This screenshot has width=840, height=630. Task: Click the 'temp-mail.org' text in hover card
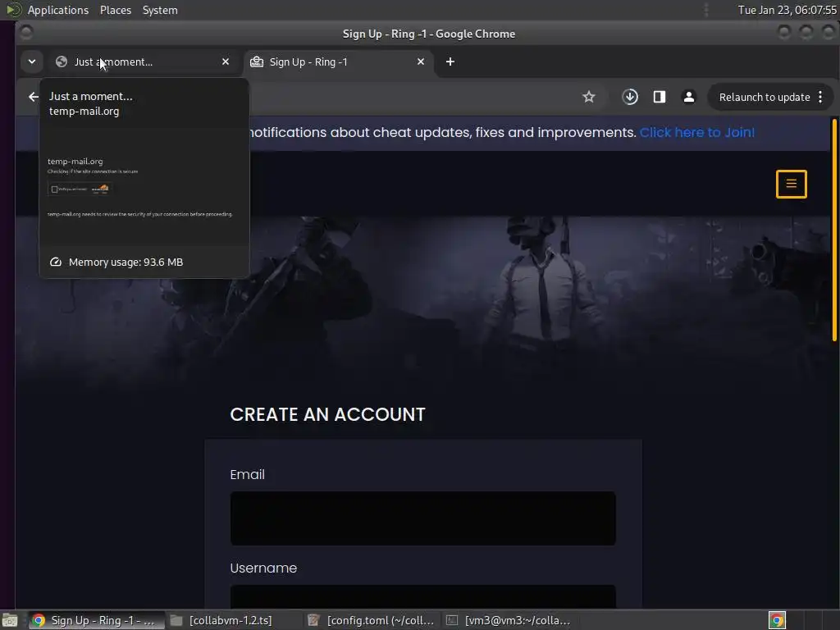click(x=84, y=112)
